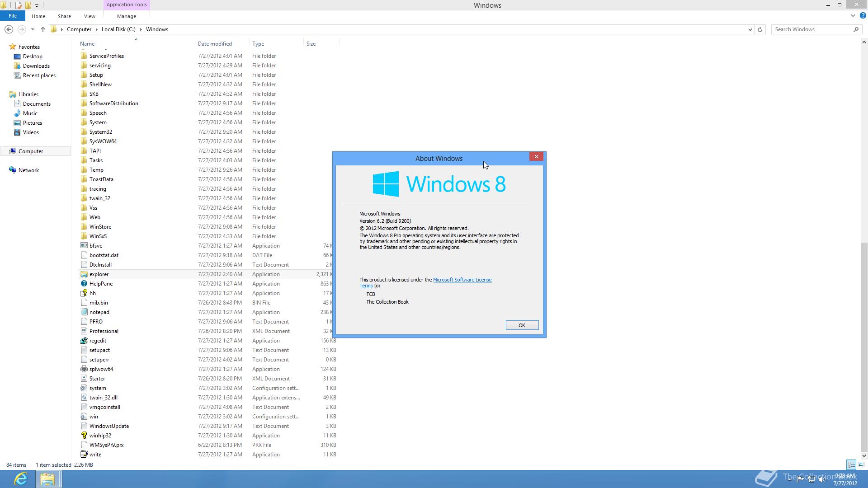Switch to Details view layout
This screenshot has height=488, width=868.
(x=851, y=465)
